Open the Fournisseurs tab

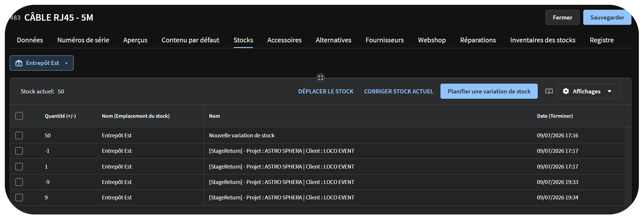[384, 40]
